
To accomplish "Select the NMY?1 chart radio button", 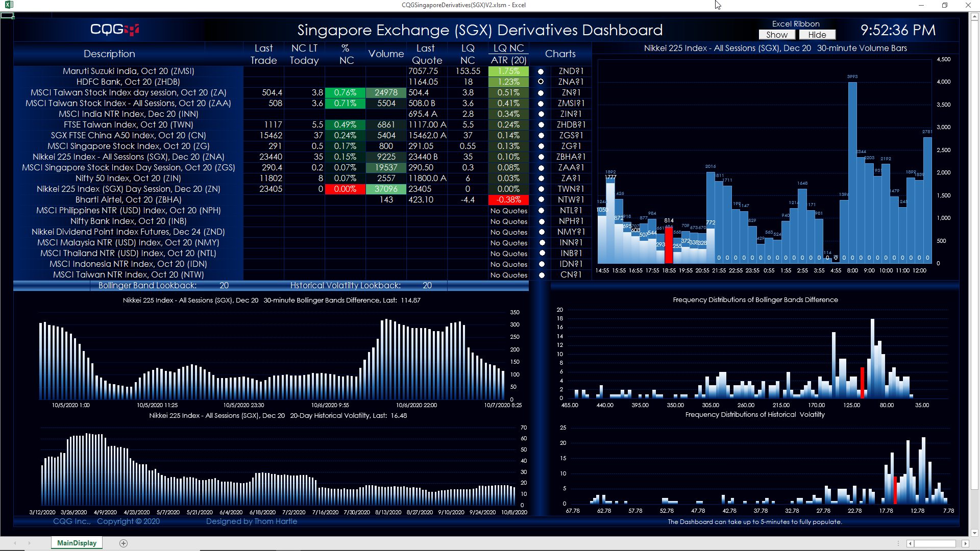I will tap(542, 232).
